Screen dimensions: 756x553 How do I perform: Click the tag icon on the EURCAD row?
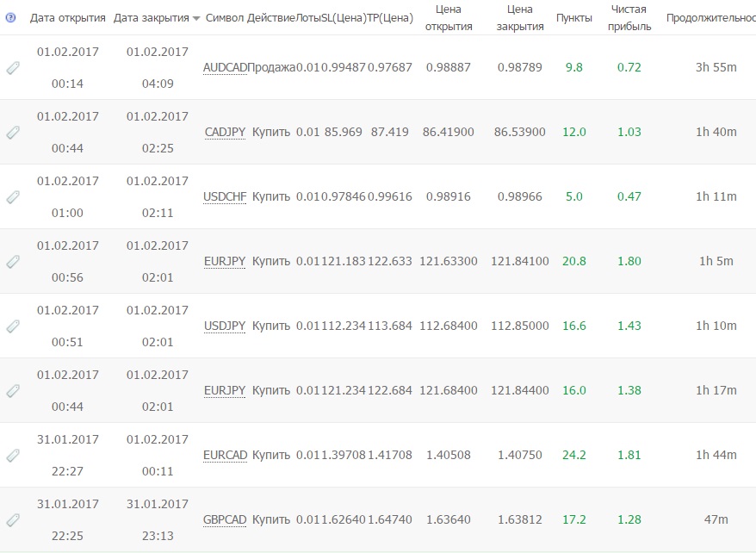click(x=13, y=456)
